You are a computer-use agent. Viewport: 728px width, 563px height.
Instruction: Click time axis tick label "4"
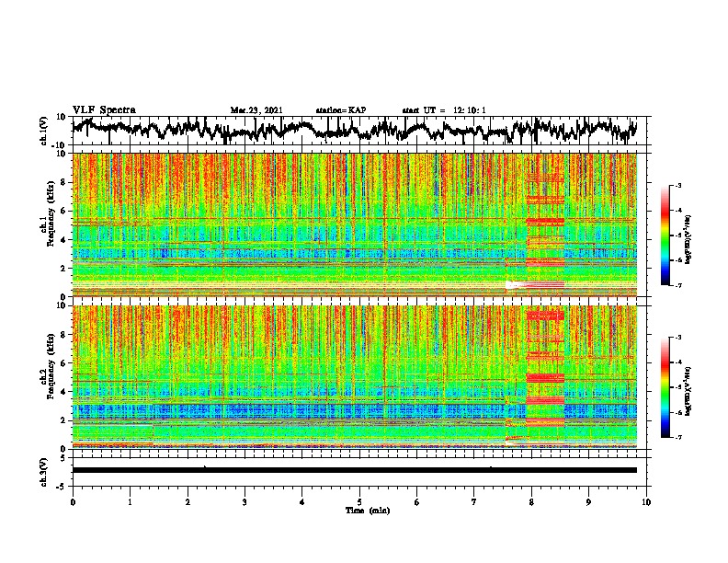tap(302, 502)
